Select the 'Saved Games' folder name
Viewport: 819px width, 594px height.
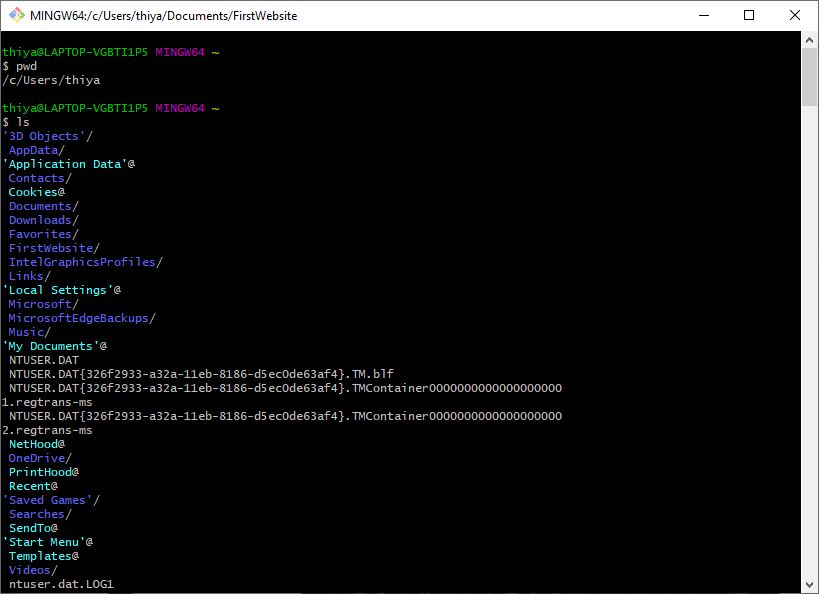click(49, 499)
